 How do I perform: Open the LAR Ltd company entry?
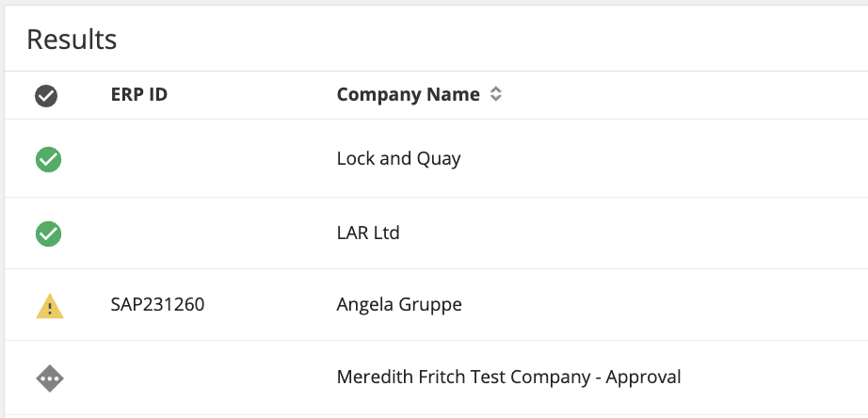tap(368, 233)
